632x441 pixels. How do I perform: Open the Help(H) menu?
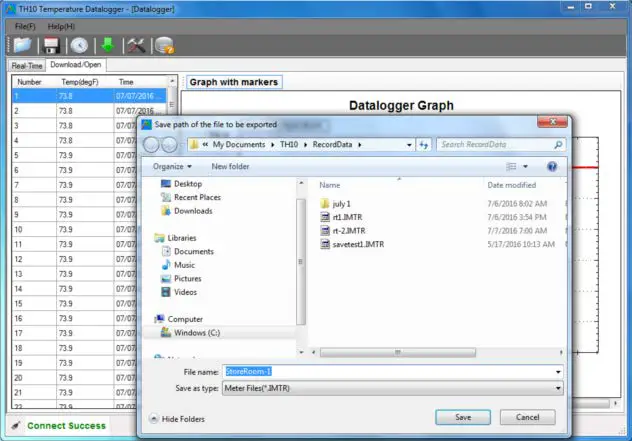(61, 27)
